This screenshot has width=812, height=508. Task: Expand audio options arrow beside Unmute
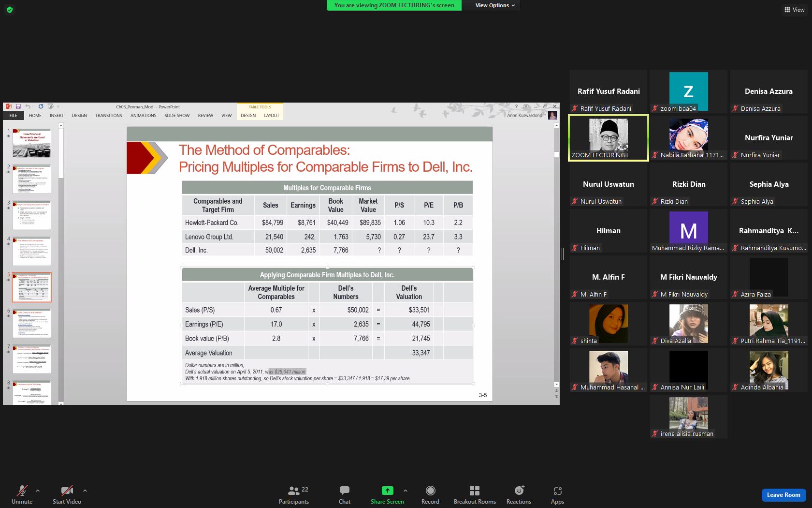pyautogui.click(x=38, y=491)
